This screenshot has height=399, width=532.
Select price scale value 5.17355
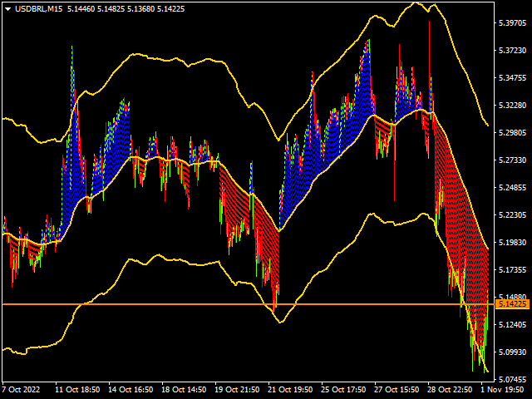512,269
